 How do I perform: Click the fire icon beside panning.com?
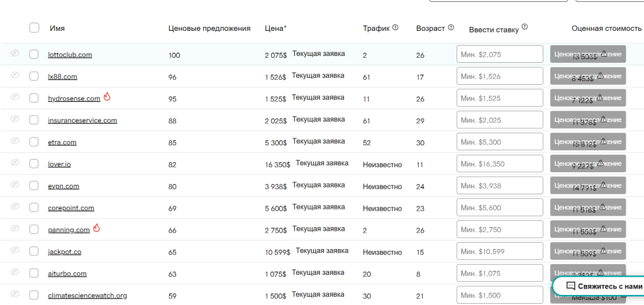pos(96,229)
